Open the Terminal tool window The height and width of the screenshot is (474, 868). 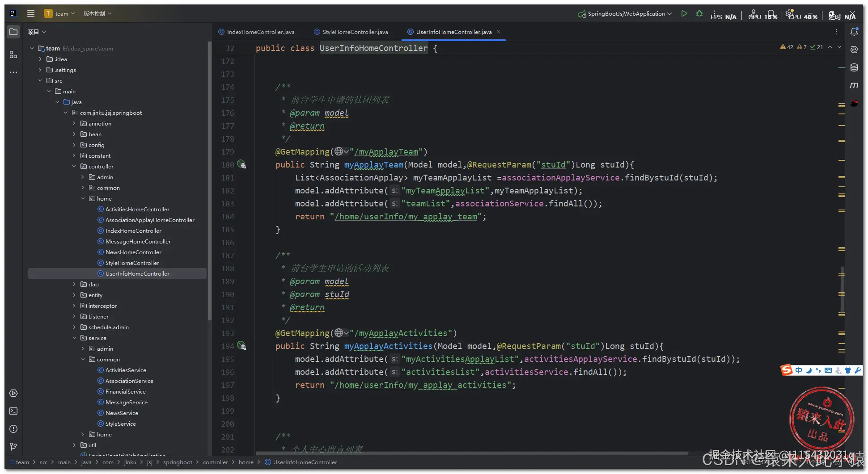(13, 411)
